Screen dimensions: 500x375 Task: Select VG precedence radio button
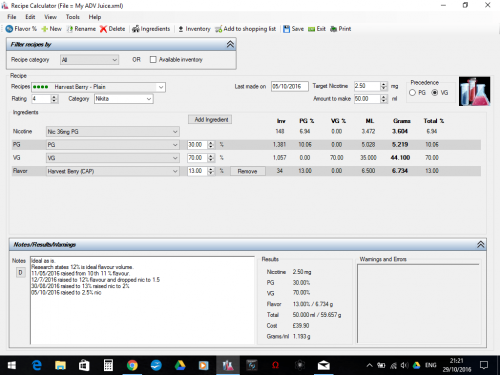pos(435,93)
